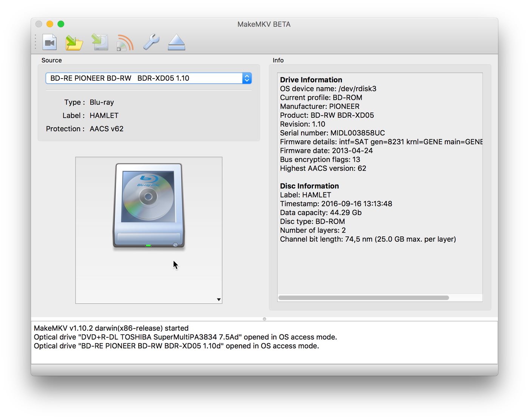Open preferences with the wrench icon
This screenshot has width=529, height=420.
(x=151, y=42)
